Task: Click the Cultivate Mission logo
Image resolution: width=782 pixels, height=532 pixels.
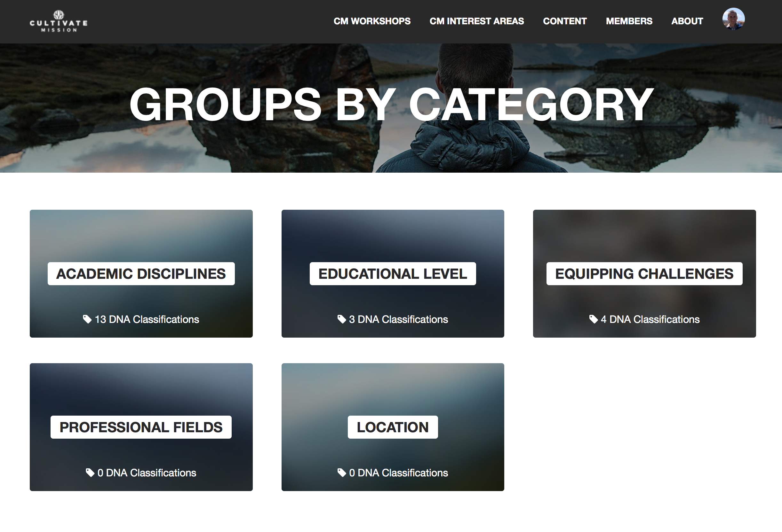Action: (x=59, y=21)
